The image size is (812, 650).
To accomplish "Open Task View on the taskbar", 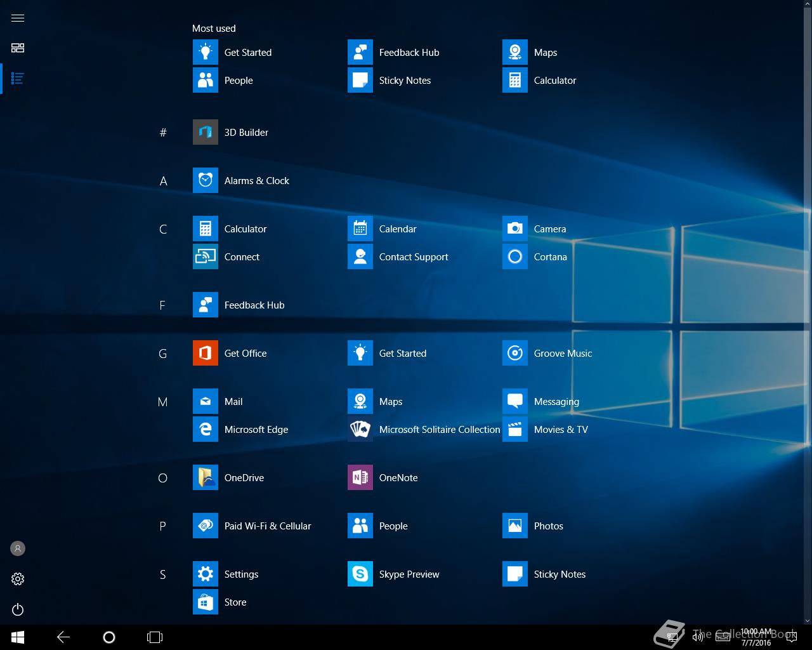I will [x=155, y=637].
